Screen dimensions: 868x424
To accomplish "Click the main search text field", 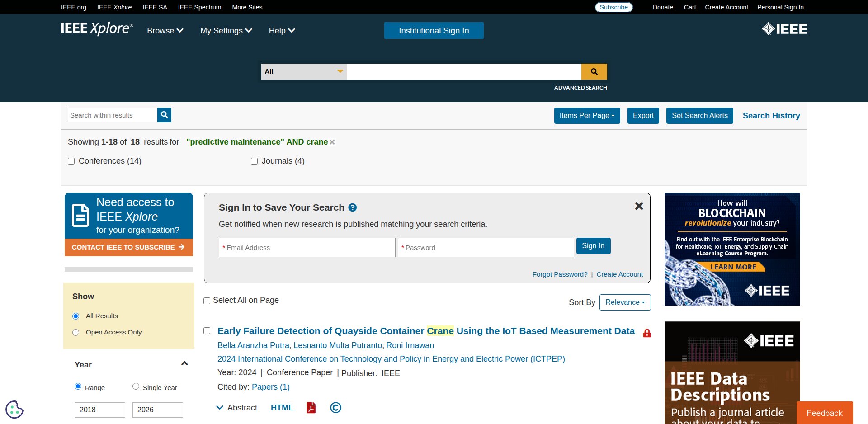I will pyautogui.click(x=464, y=71).
